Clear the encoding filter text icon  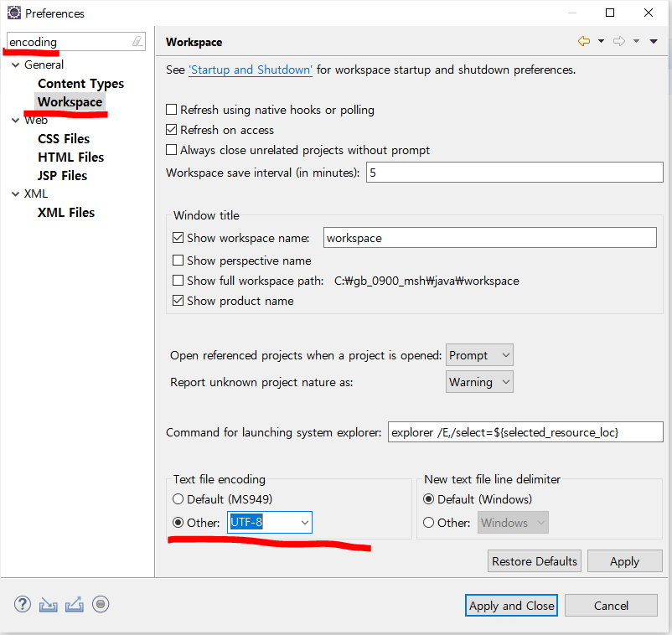point(137,42)
